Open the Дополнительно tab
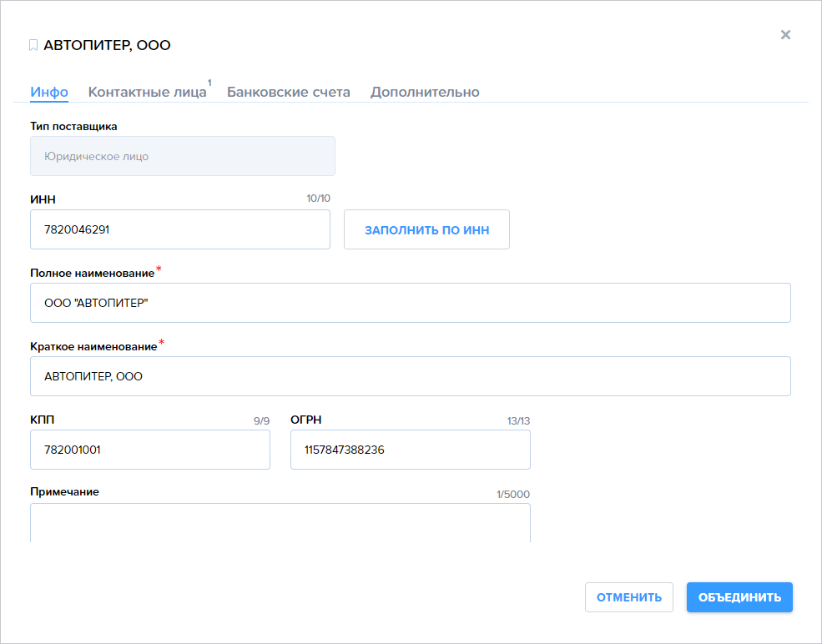This screenshot has height=644, width=822. pyautogui.click(x=425, y=92)
